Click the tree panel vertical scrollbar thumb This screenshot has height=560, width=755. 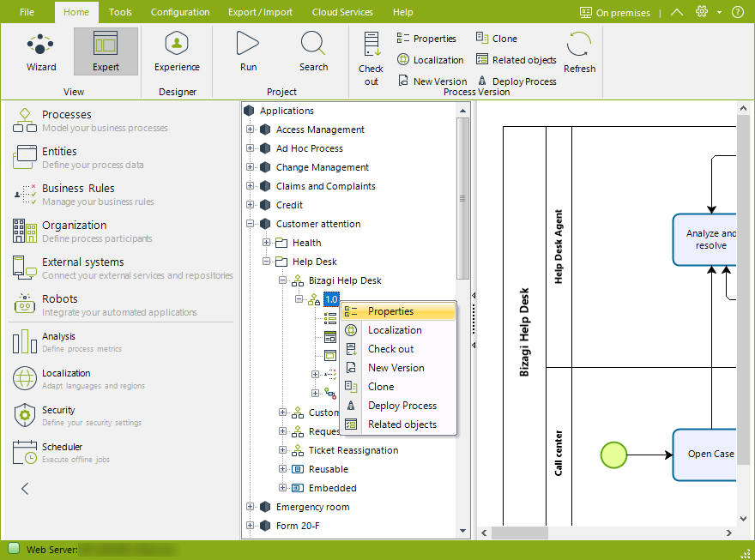[x=462, y=198]
